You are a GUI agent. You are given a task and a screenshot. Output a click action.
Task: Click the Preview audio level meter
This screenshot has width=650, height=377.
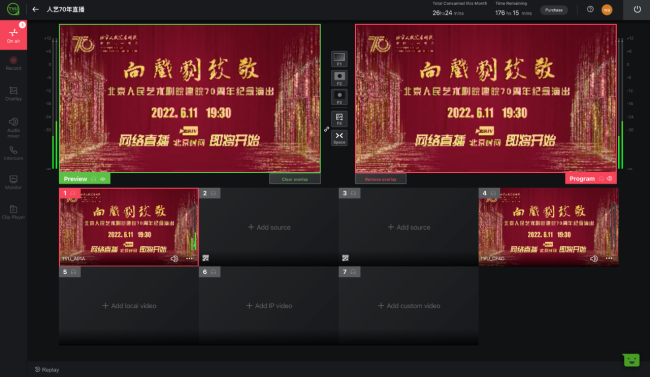[x=54, y=103]
